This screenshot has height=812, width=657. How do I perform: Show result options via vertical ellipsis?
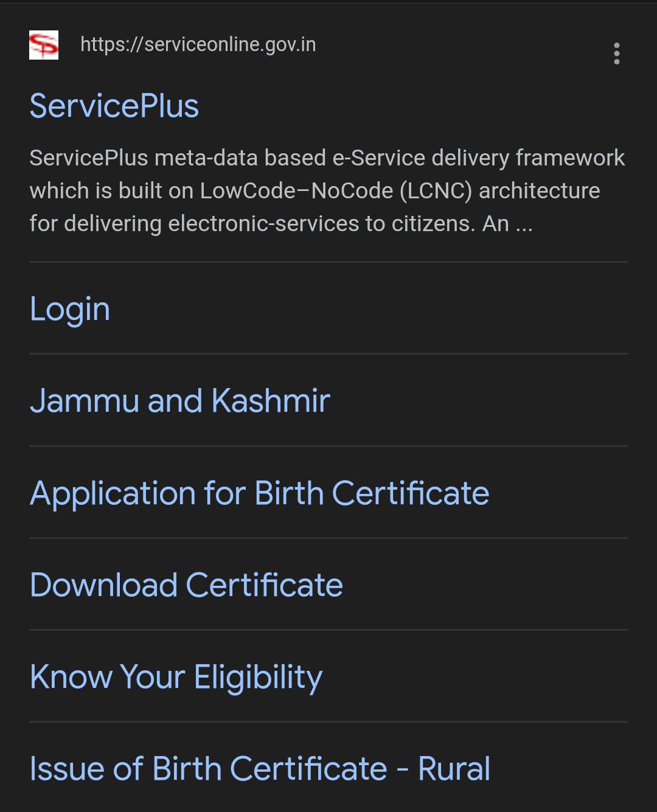(x=617, y=54)
